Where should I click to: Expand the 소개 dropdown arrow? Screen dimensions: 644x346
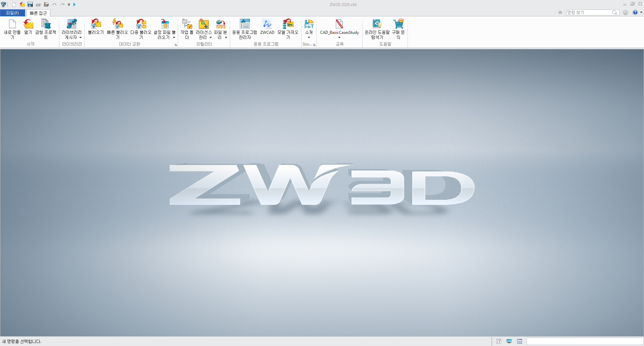[309, 38]
